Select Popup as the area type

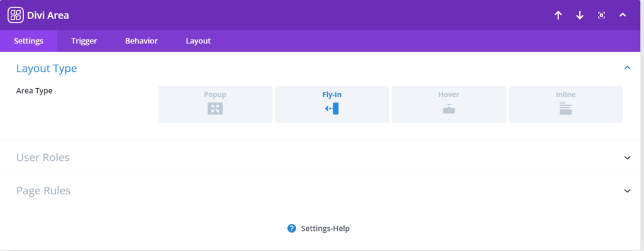pyautogui.click(x=215, y=104)
